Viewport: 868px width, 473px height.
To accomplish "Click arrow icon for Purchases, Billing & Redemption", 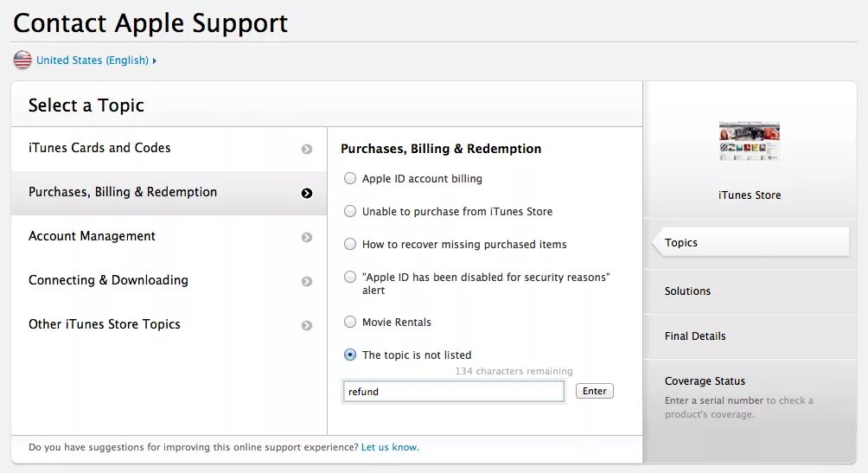I will [x=307, y=194].
